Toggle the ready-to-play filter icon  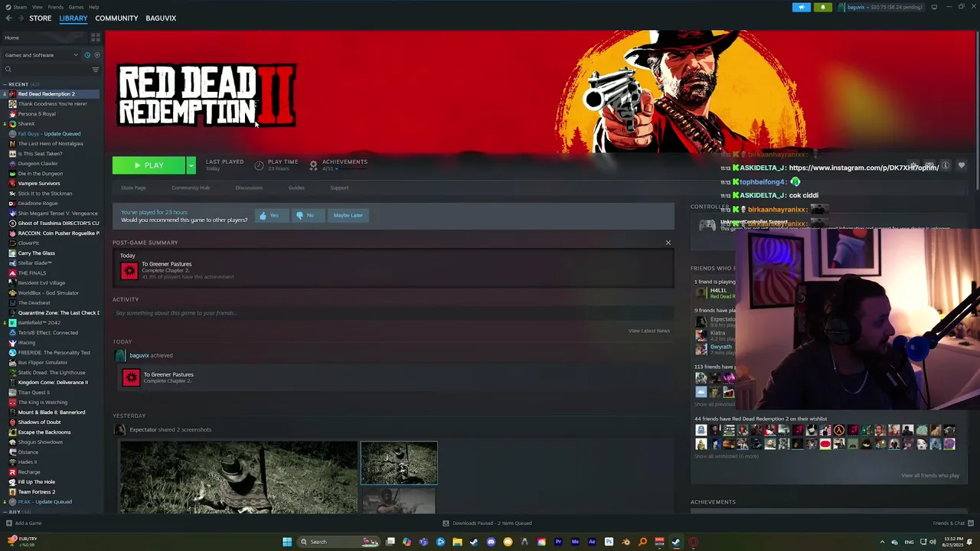point(96,55)
